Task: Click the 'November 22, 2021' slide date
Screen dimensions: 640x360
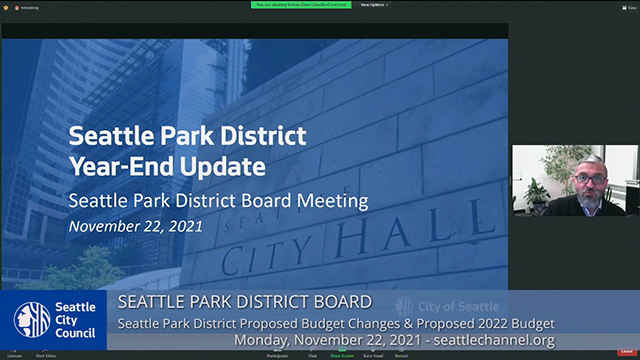Action: 136,227
